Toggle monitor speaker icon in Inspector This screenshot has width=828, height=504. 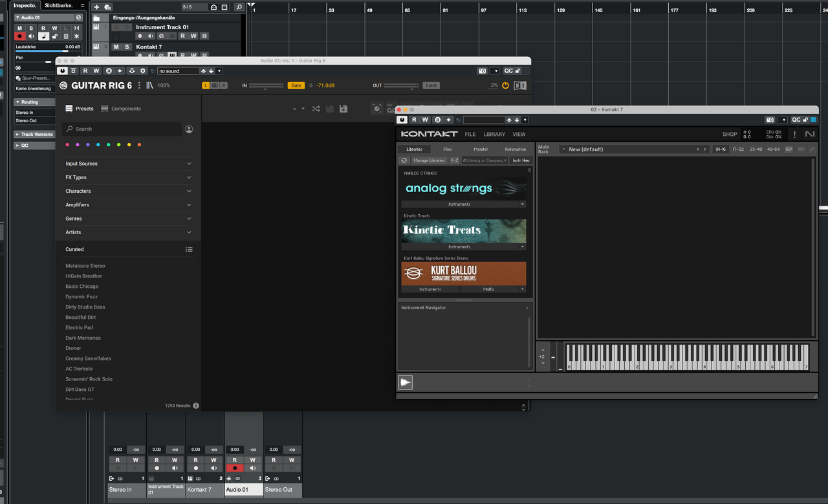31,36
